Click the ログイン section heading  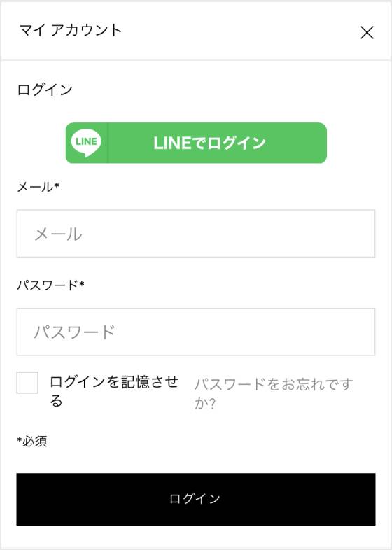coord(45,90)
